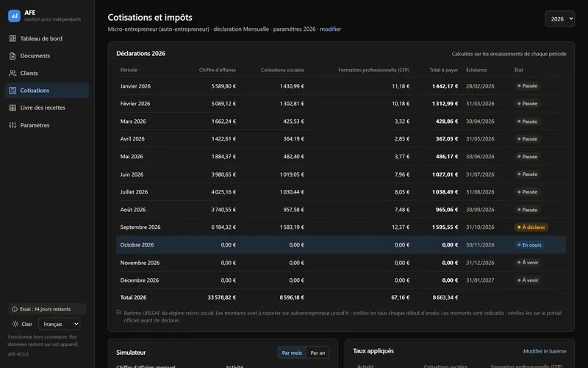
Task: Click the Juillet 2026 period cell
Action: point(134,192)
